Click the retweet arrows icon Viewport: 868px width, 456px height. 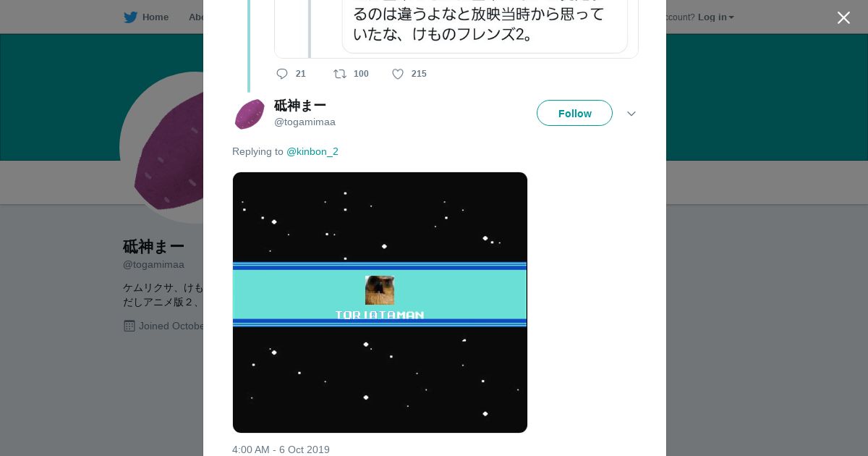(340, 74)
